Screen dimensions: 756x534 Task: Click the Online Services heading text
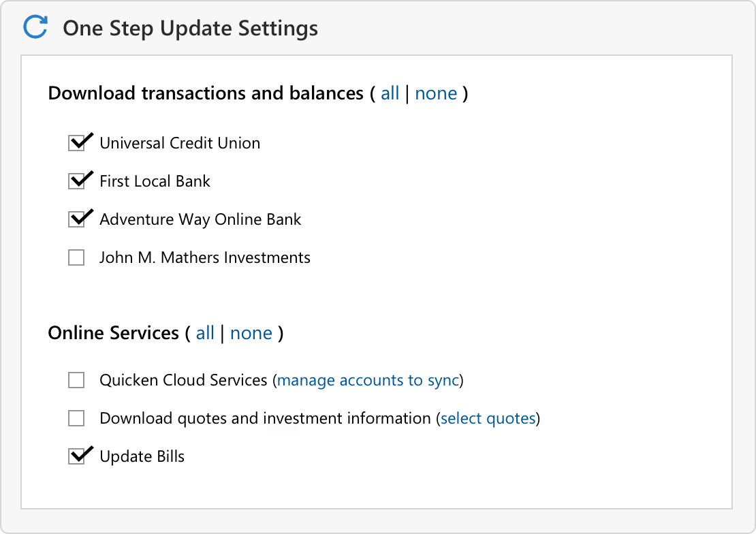(113, 333)
